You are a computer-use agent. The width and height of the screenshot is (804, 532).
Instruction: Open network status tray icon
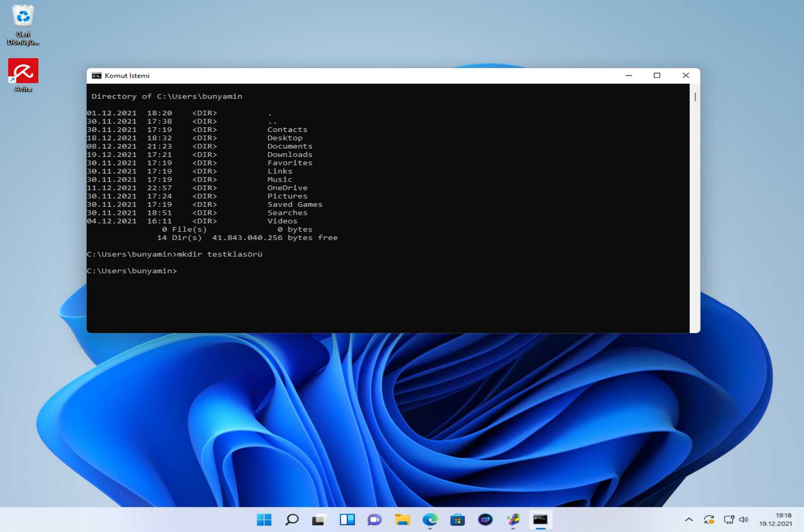tap(729, 519)
